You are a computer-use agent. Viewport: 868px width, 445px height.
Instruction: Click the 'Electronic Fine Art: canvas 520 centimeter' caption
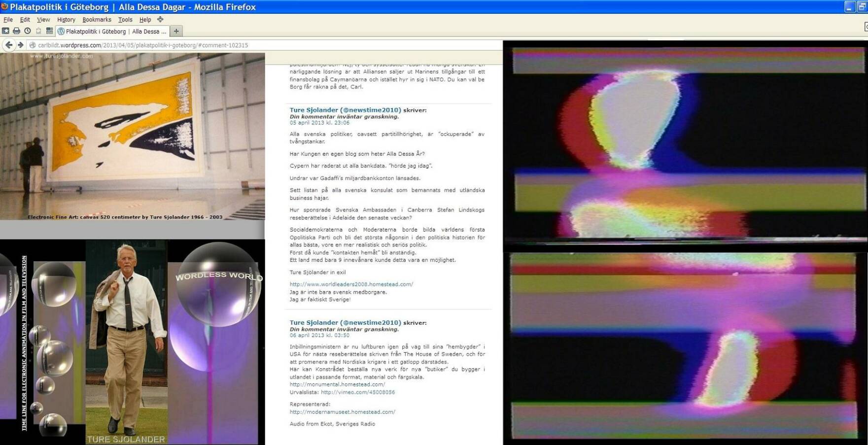125,217
